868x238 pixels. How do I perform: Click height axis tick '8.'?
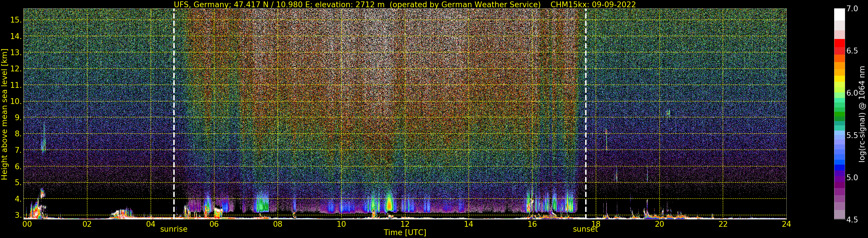click(x=18, y=134)
